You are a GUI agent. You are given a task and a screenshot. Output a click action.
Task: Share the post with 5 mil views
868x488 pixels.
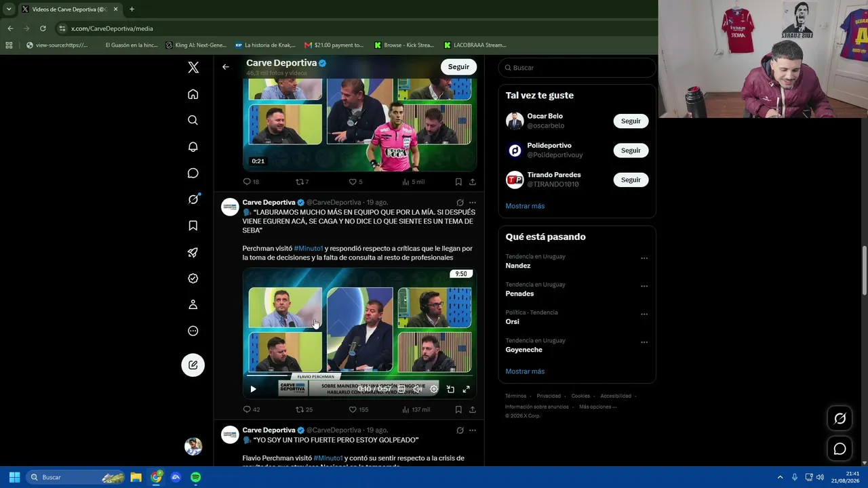(x=473, y=182)
